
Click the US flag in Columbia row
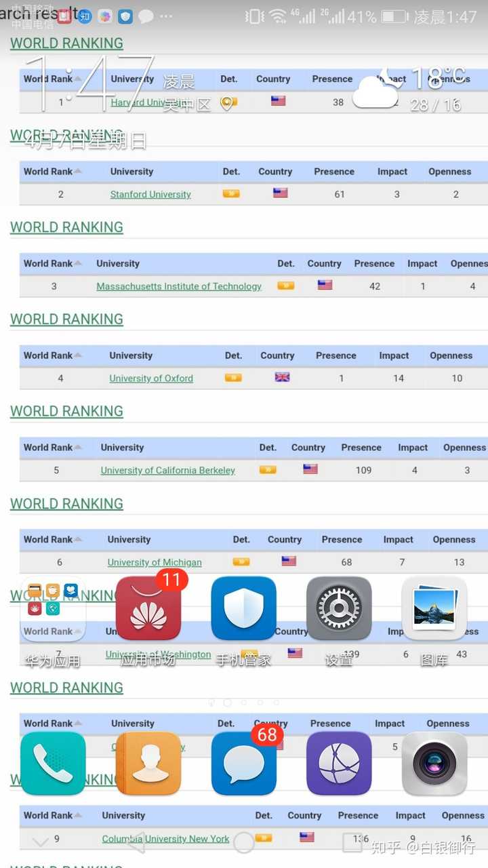pyautogui.click(x=307, y=837)
